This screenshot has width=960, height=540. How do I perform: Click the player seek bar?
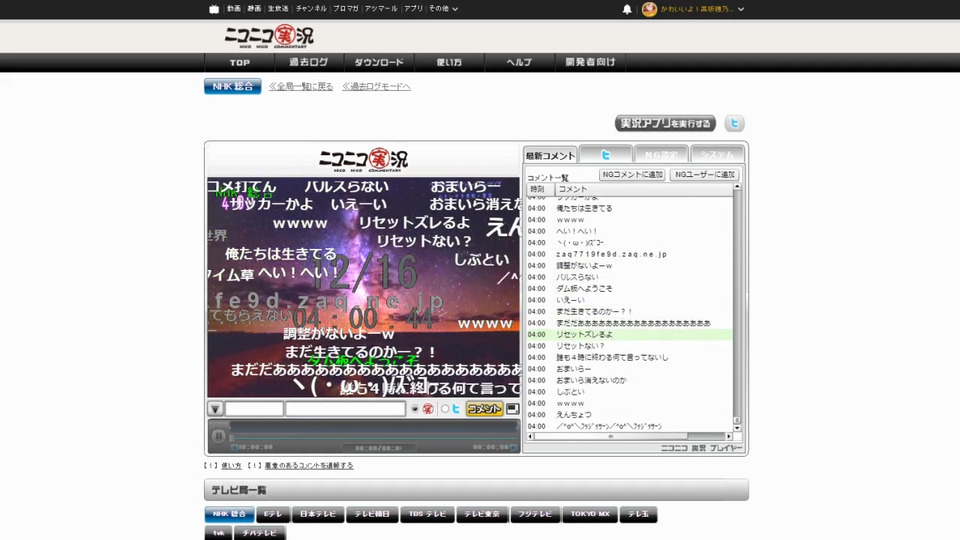point(374,437)
